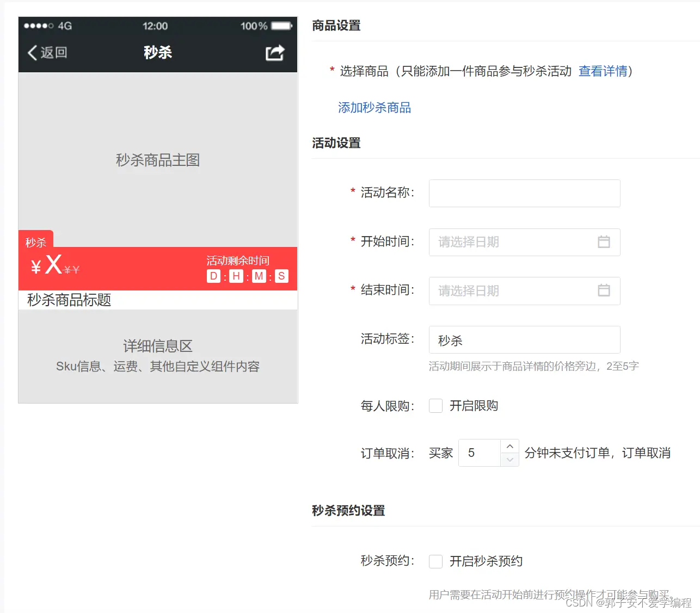Open the 查看详情 link
The height and width of the screenshot is (613, 700).
(603, 71)
